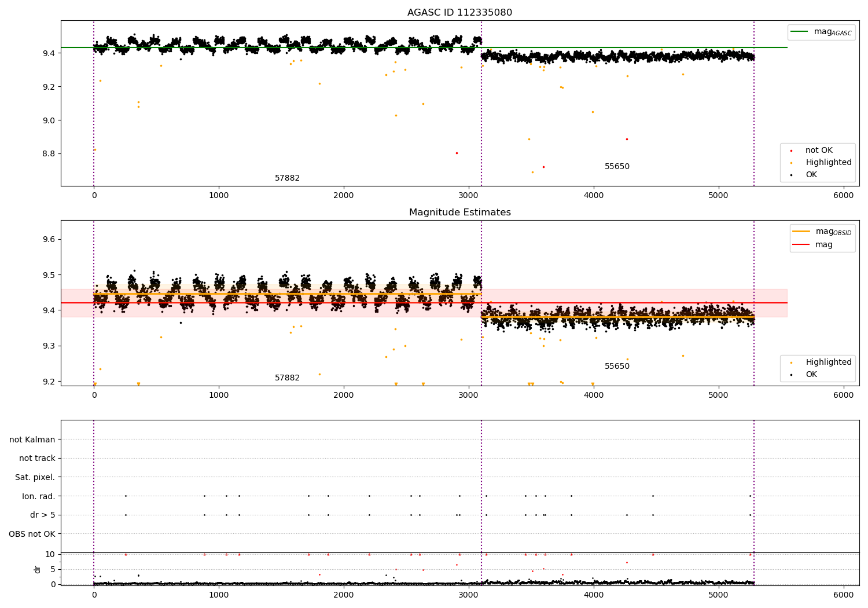Click the '9.3' y-axis tick in middle plot

(49, 346)
